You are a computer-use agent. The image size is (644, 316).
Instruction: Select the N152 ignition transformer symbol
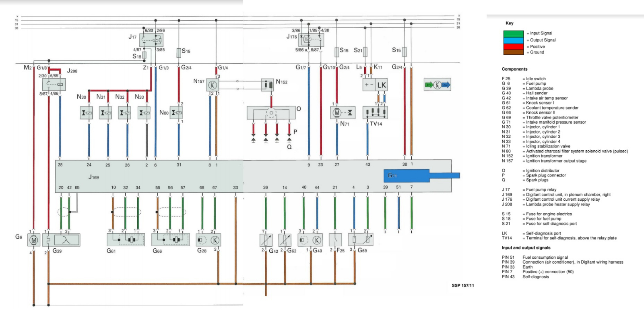pos(267,85)
